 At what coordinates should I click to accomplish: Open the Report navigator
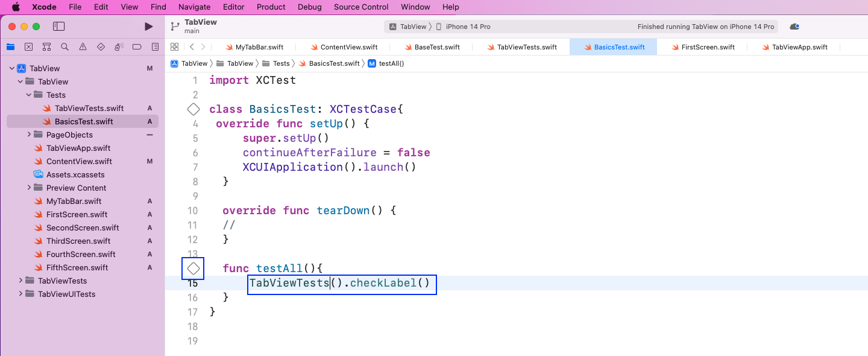[155, 47]
